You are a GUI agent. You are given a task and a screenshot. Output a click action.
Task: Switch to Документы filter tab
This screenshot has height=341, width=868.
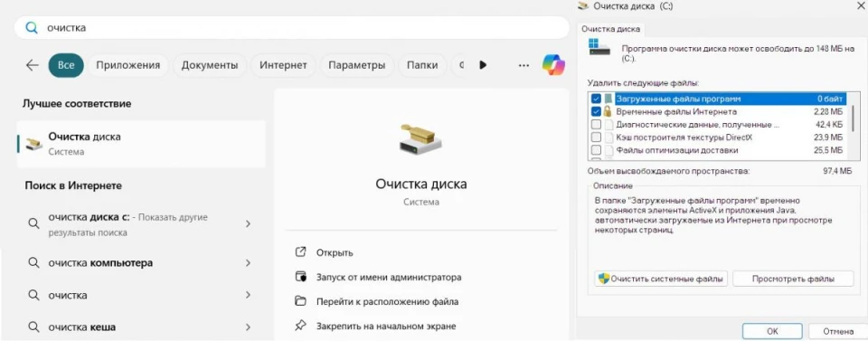coord(210,65)
